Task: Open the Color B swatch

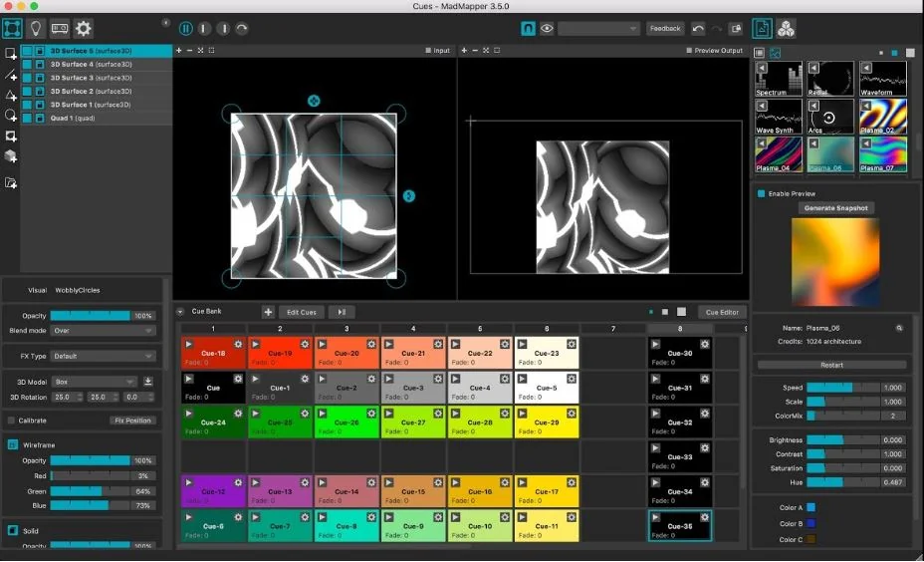Action: [810, 523]
